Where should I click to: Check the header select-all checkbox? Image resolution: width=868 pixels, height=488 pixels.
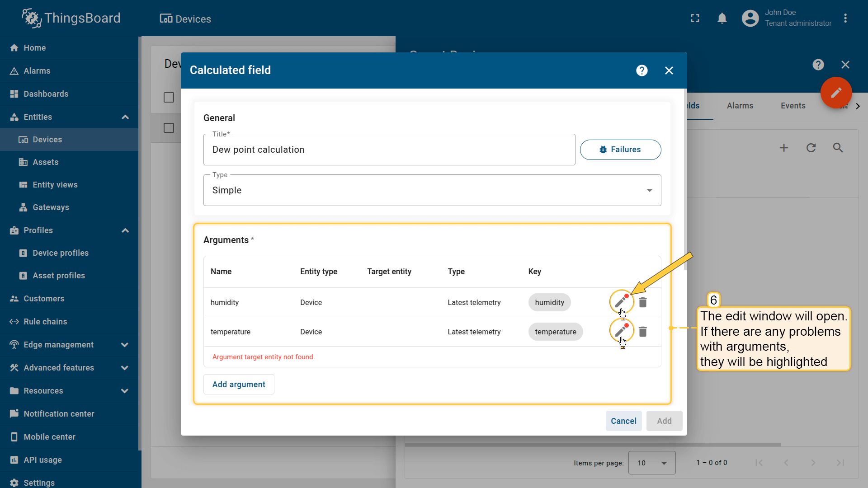(169, 98)
